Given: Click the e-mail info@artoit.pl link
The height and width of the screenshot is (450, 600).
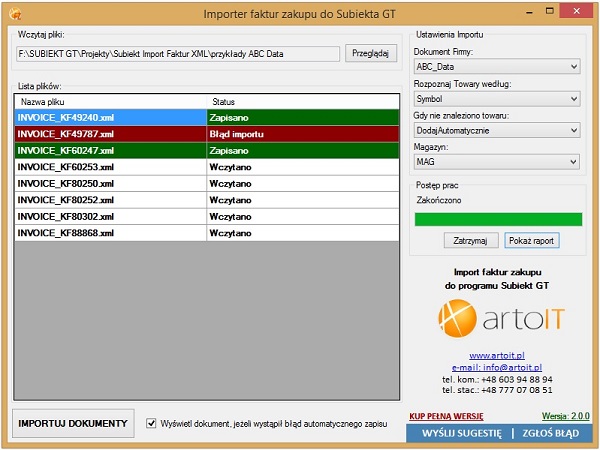Looking at the screenshot, I should [x=497, y=367].
